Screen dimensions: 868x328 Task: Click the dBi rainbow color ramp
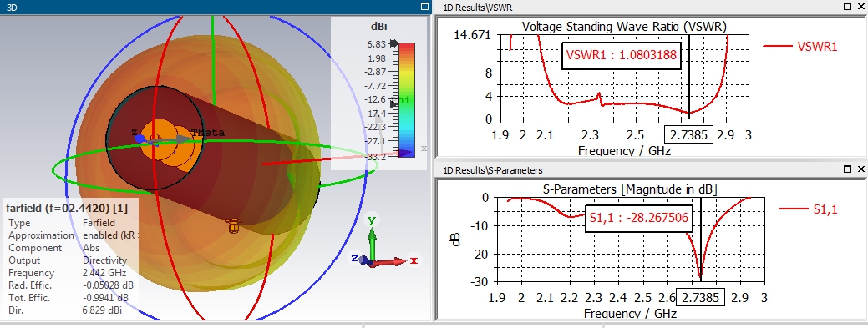(407, 99)
